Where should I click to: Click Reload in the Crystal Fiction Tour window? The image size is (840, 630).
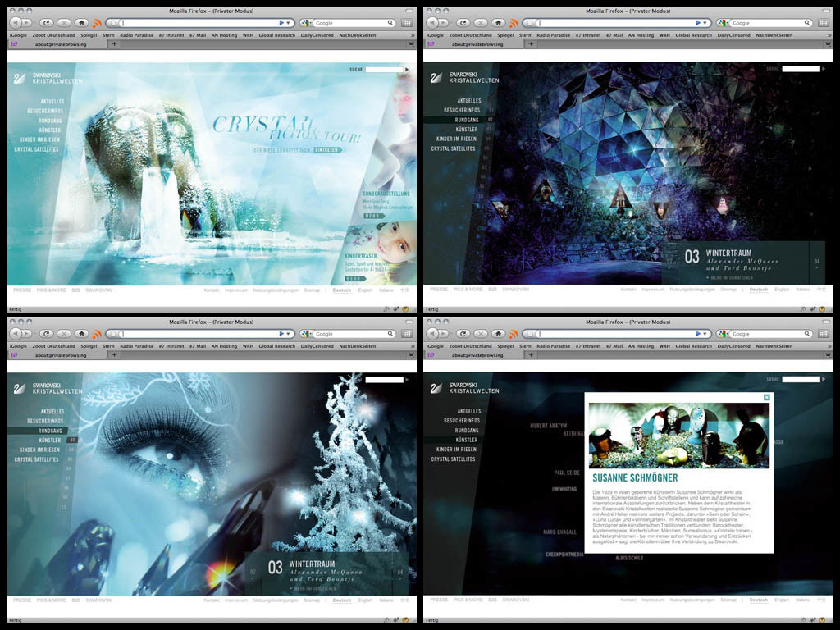click(x=46, y=22)
